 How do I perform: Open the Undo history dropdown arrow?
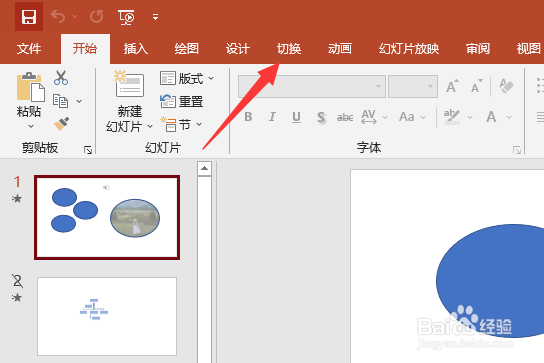tap(75, 16)
